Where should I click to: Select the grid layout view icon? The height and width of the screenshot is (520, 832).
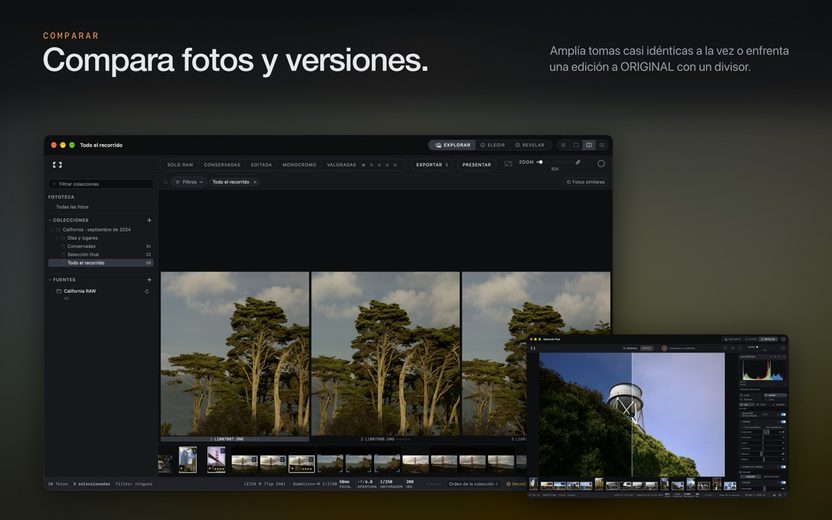[x=564, y=145]
